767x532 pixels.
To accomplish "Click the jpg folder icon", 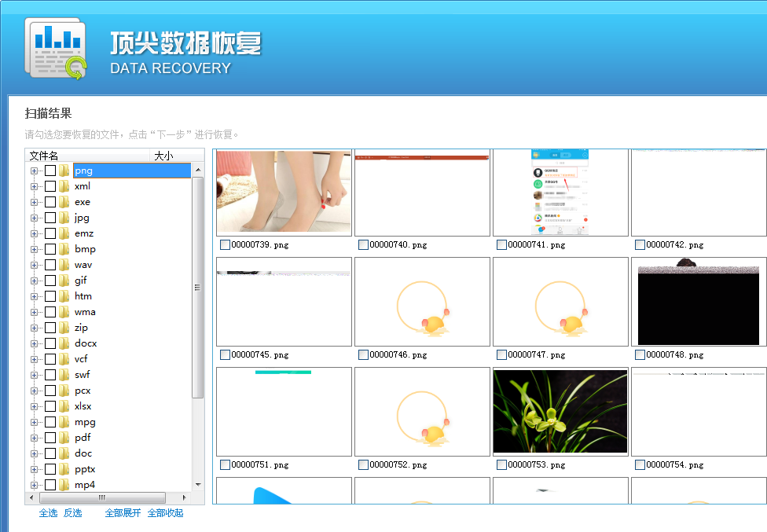I will [x=64, y=218].
